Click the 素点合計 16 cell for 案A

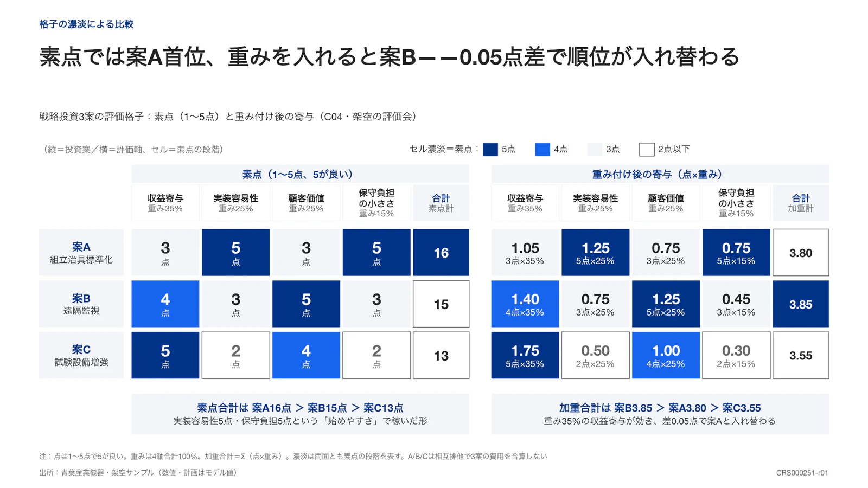(441, 253)
